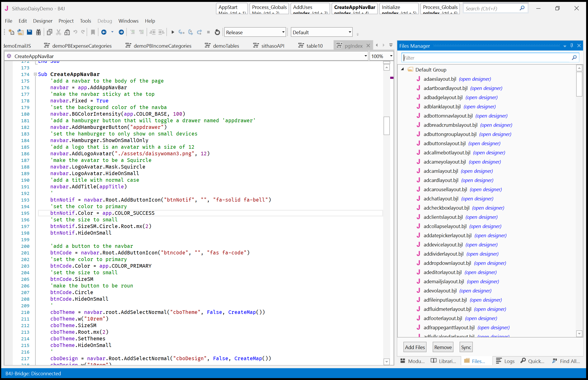Screen dimensions: 588x380
Task: Click the search magnifier in Filter box
Action: tap(574, 58)
